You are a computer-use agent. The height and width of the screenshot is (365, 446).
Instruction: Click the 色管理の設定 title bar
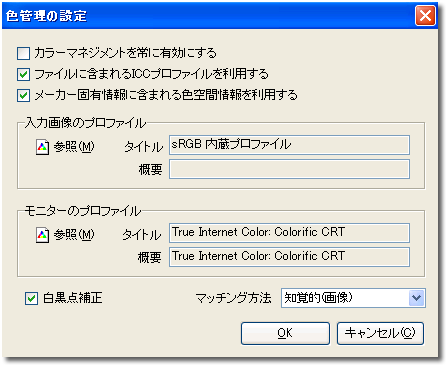(208, 16)
